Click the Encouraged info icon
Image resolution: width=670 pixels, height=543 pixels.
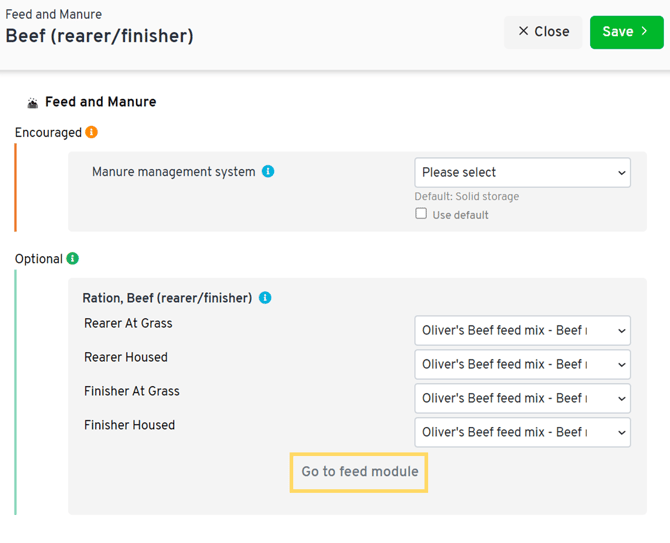pos(92,132)
